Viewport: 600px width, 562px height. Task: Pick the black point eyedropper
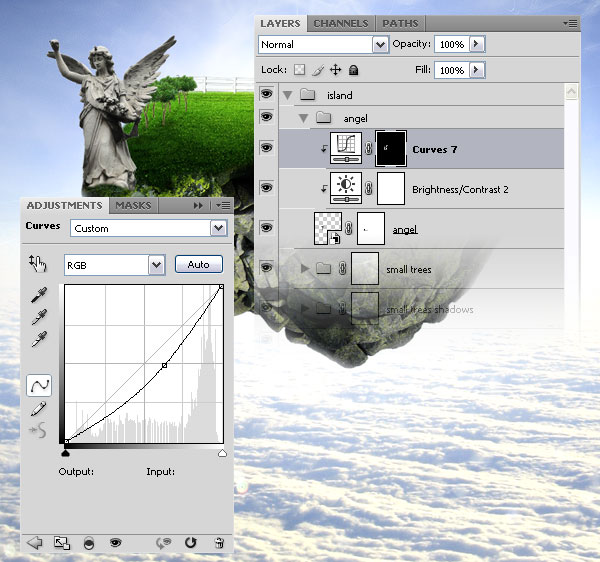tap(39, 295)
